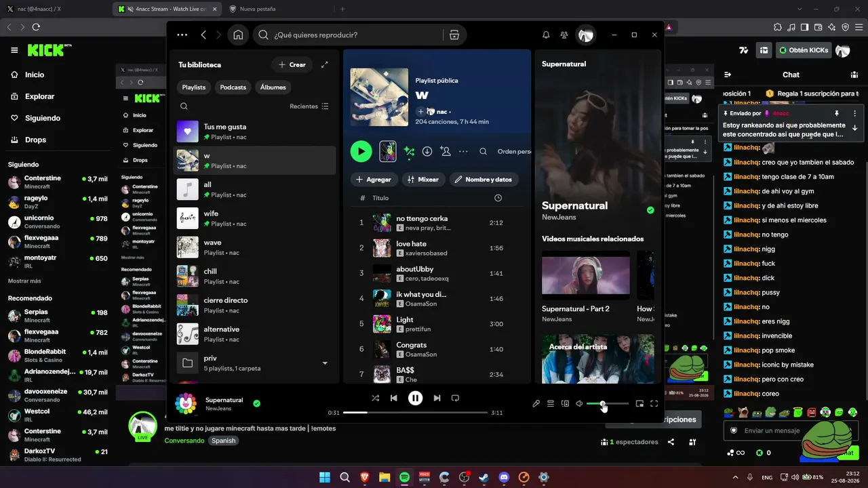Seek in the Supernatural progress bar
This screenshot has height=488, width=868.
416,412
